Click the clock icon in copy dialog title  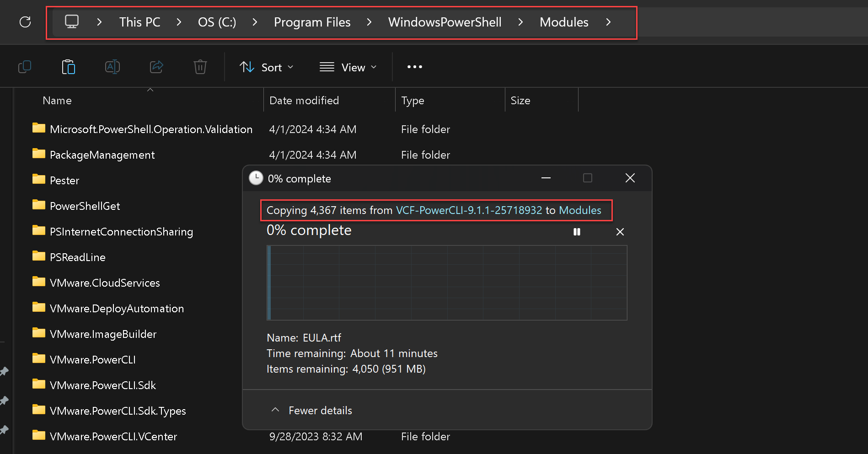(256, 178)
